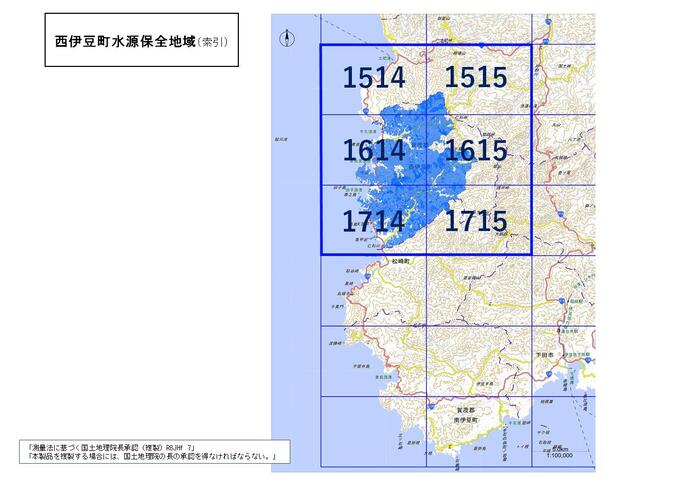
Task: Choose map grid section 1715
Action: point(476,221)
